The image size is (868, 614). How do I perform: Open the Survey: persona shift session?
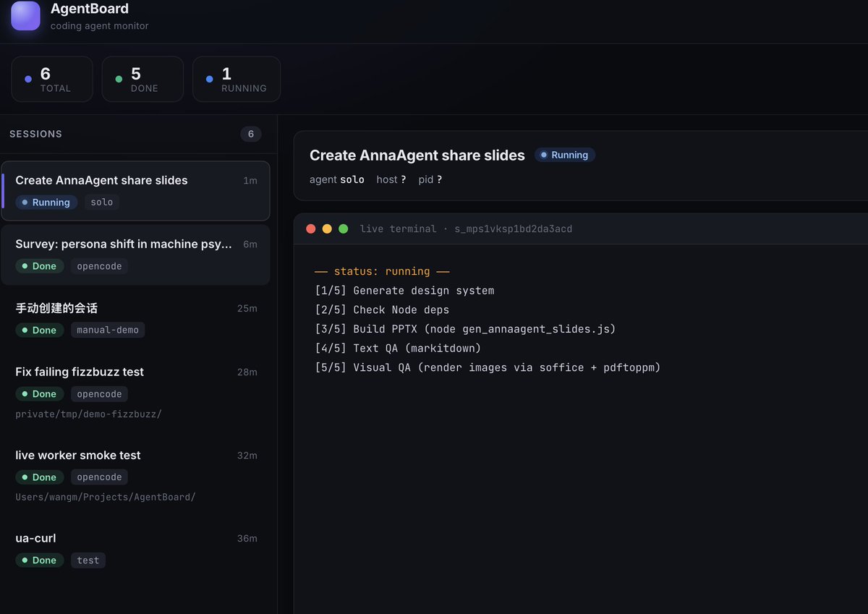coord(135,255)
